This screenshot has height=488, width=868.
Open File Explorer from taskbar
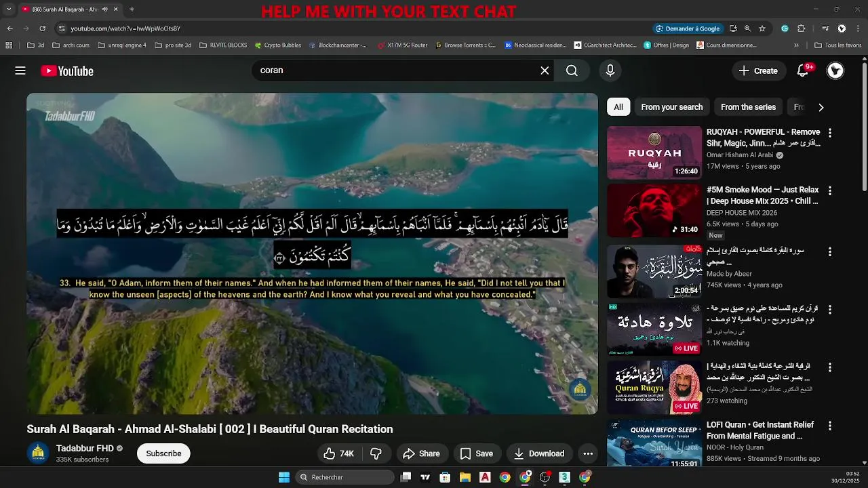[465, 477]
